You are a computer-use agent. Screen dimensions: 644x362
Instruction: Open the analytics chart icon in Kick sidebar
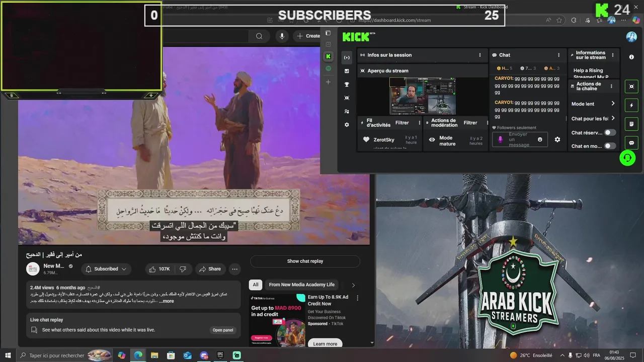pos(347,71)
